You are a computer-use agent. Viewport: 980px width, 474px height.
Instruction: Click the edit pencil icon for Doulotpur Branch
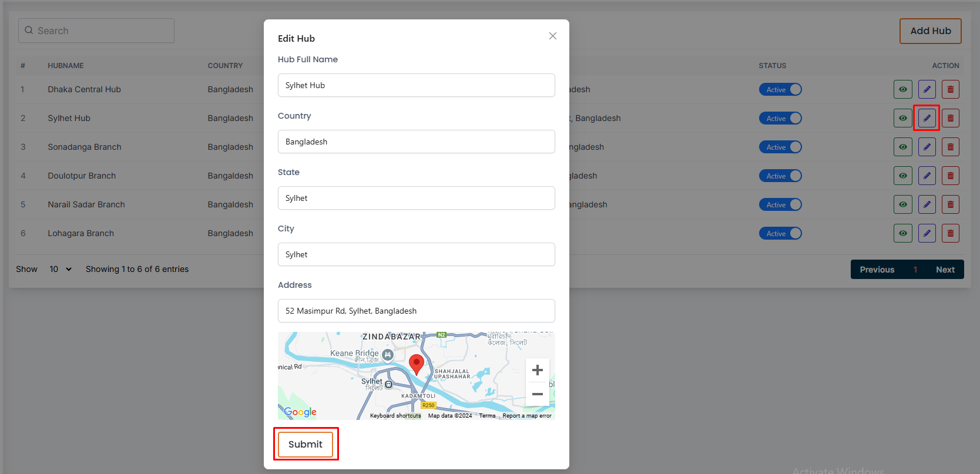coord(927,176)
